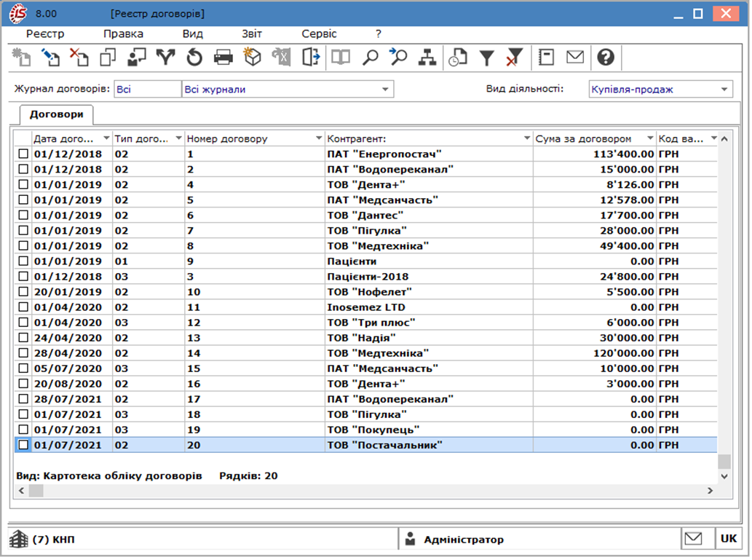This screenshot has width=752, height=560.
Task: Click the ПАТ "Енергопостач" contractor cell
Action: [x=429, y=154]
